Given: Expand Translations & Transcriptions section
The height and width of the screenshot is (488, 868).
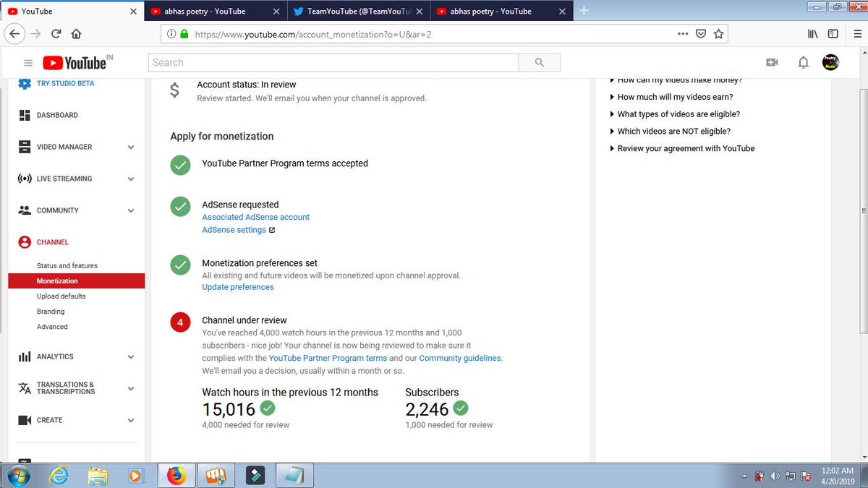Looking at the screenshot, I should pyautogui.click(x=131, y=388).
